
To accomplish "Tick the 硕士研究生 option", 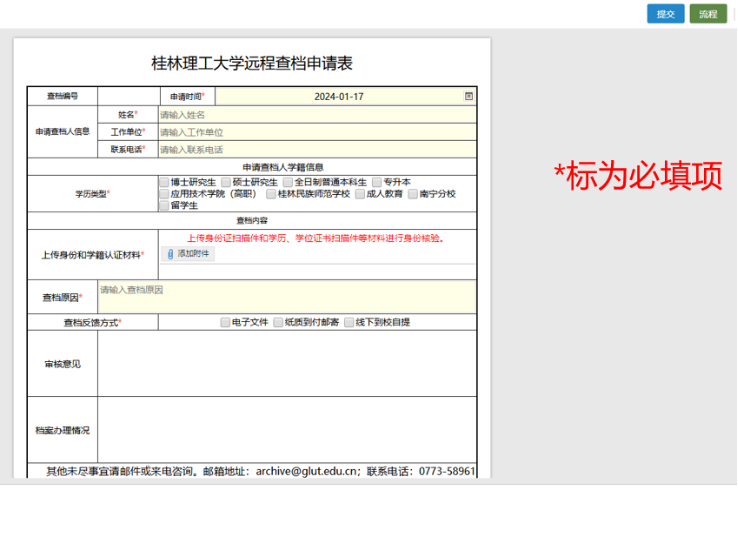I will click(x=226, y=182).
